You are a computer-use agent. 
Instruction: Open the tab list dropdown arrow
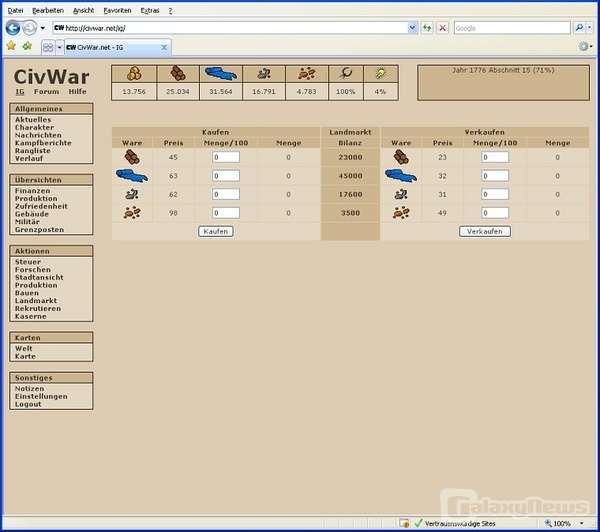(x=59, y=47)
